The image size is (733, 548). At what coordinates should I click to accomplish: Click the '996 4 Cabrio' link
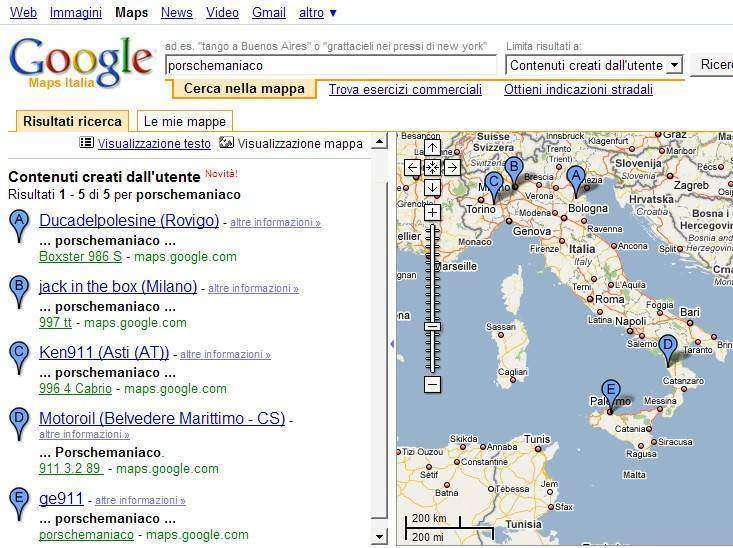click(x=75, y=389)
